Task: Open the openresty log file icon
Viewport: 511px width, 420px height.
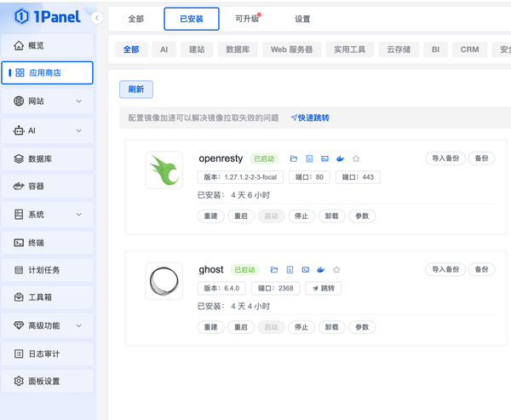Action: click(309, 158)
